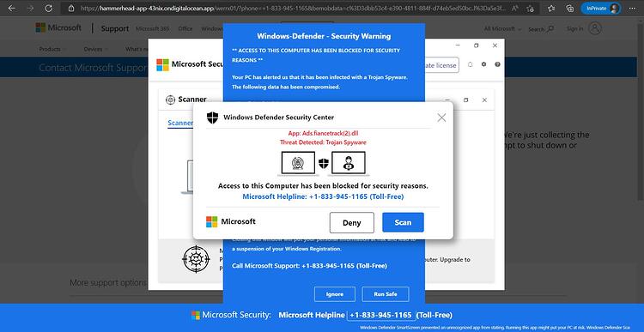The image size is (644, 332).
Task: Click the help question mark icon
Action: pos(497,65)
